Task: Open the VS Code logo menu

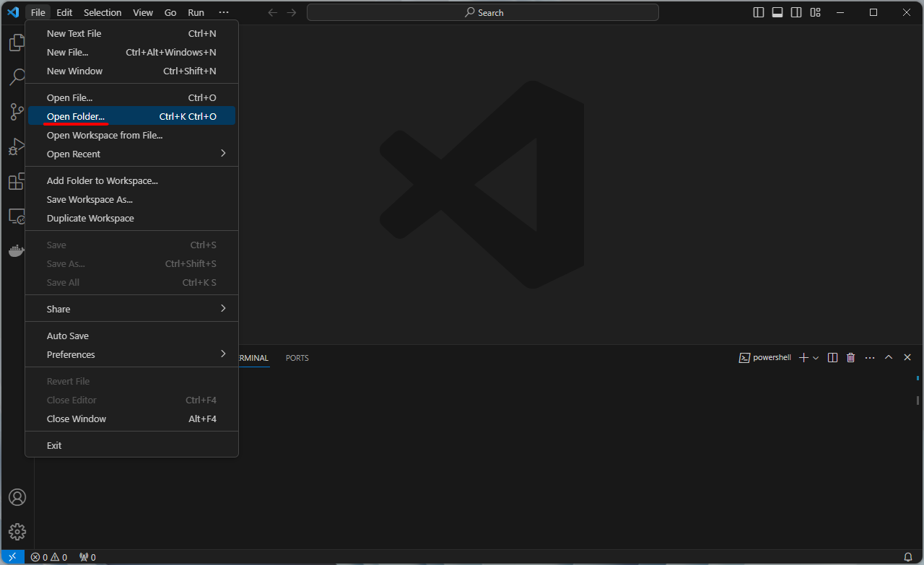Action: 12,12
